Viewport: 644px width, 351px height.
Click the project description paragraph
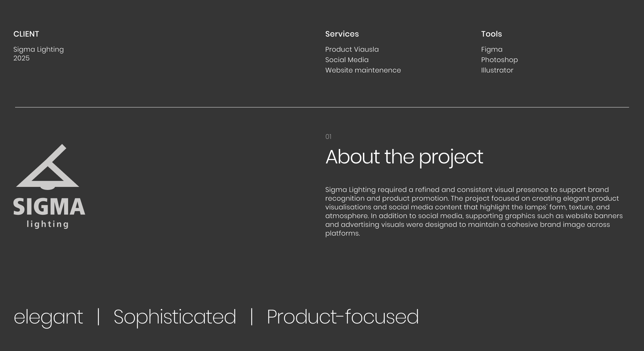[474, 211]
